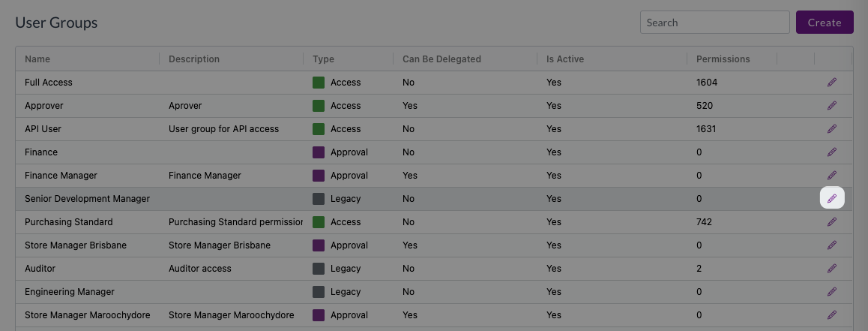Sort by the Name column header
Screen dimensions: 868x331
pos(37,59)
